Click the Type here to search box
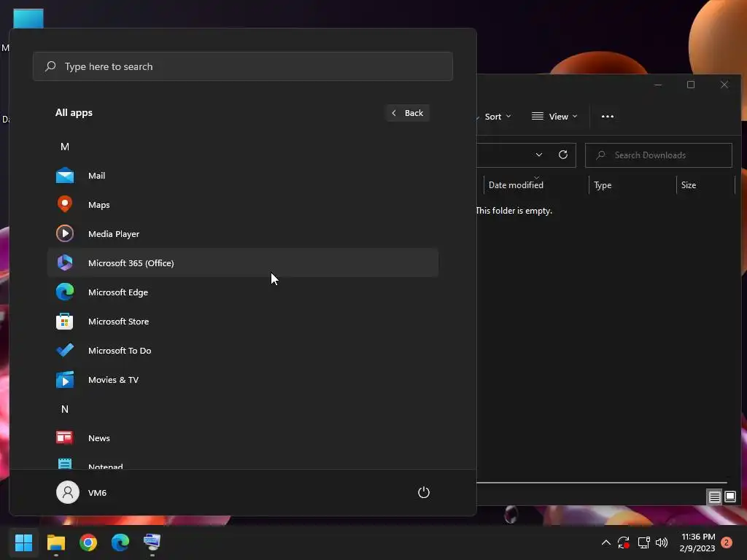 click(x=243, y=66)
